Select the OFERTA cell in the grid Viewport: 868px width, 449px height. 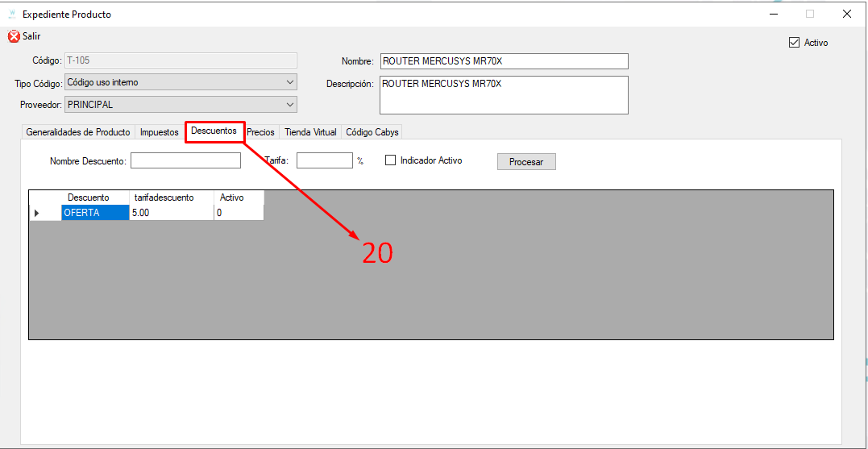pyautogui.click(x=95, y=213)
